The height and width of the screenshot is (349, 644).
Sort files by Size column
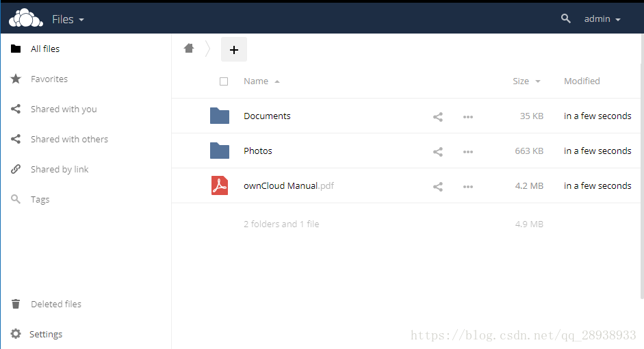[x=526, y=81]
